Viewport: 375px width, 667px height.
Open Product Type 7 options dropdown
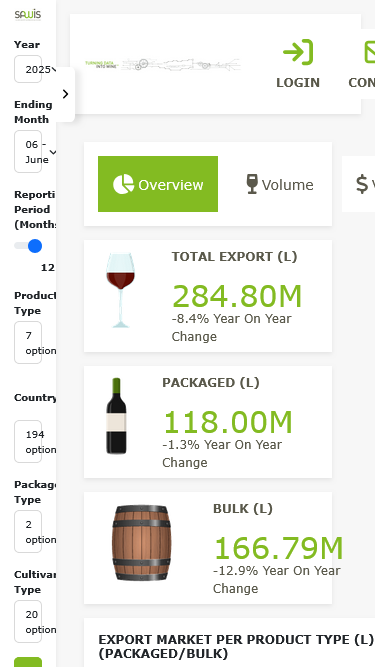click(x=28, y=342)
